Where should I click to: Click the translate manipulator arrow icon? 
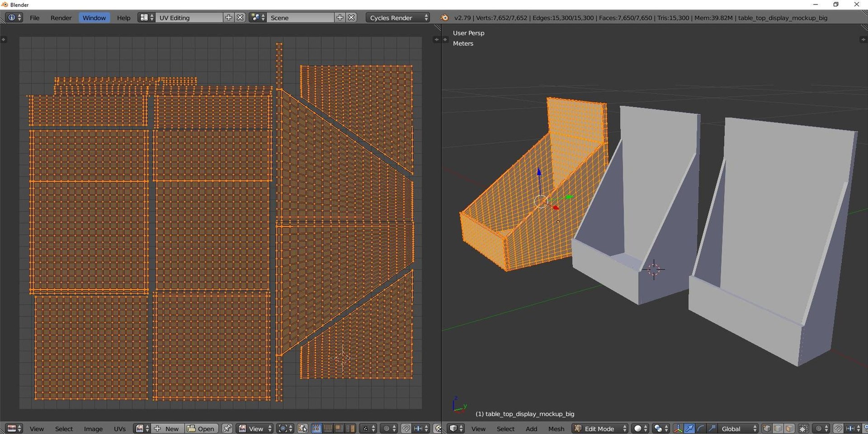pos(689,429)
